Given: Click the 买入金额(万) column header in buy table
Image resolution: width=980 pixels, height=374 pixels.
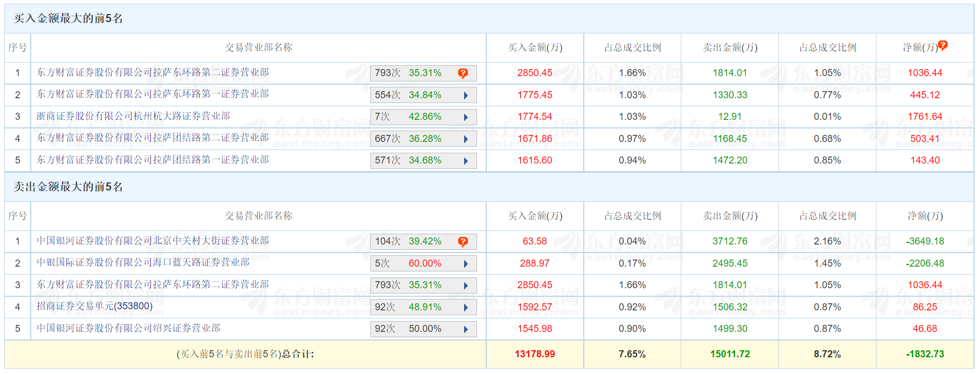Looking at the screenshot, I should pyautogui.click(x=535, y=47).
